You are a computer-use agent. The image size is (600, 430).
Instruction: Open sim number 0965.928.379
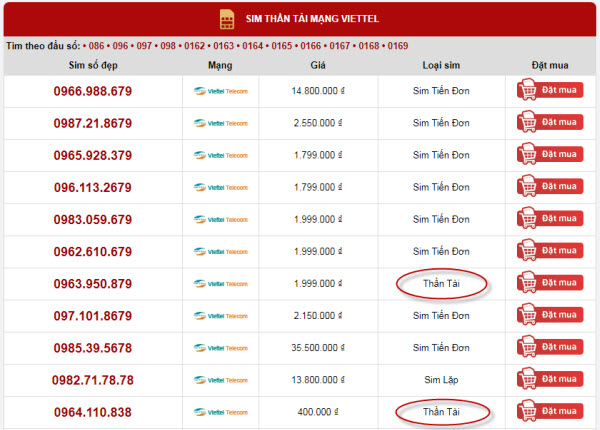click(x=93, y=156)
